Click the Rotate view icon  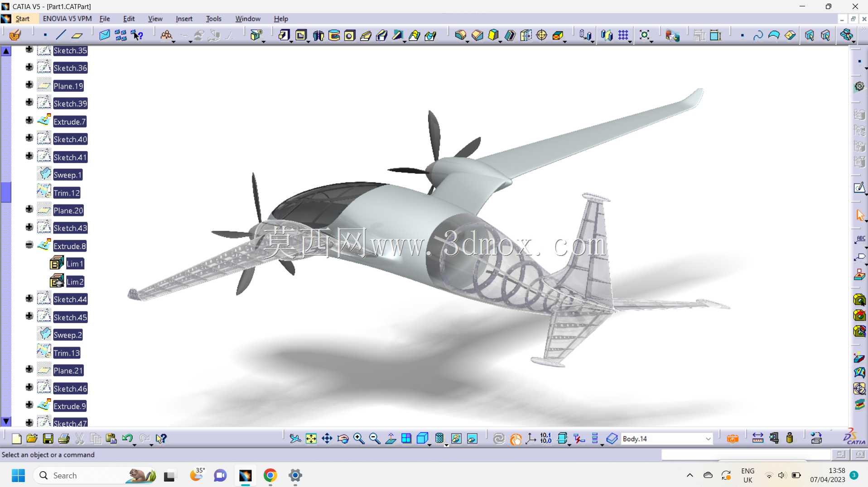click(343, 438)
